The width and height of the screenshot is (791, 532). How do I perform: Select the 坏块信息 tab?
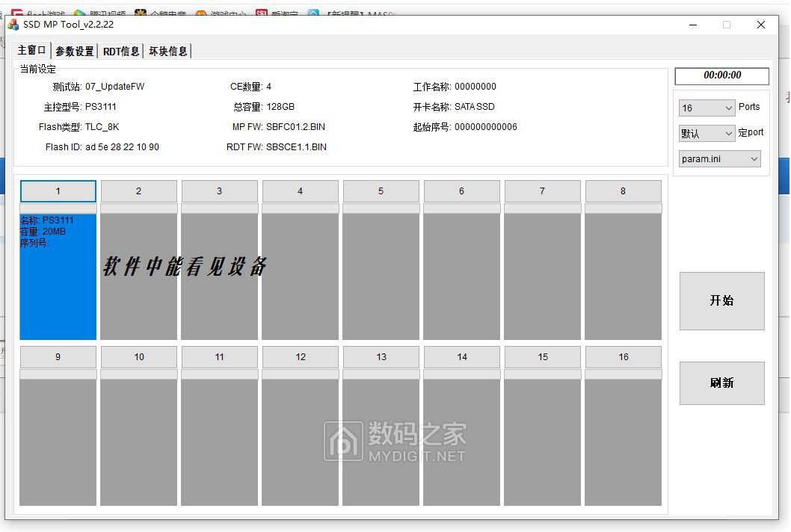[x=168, y=51]
